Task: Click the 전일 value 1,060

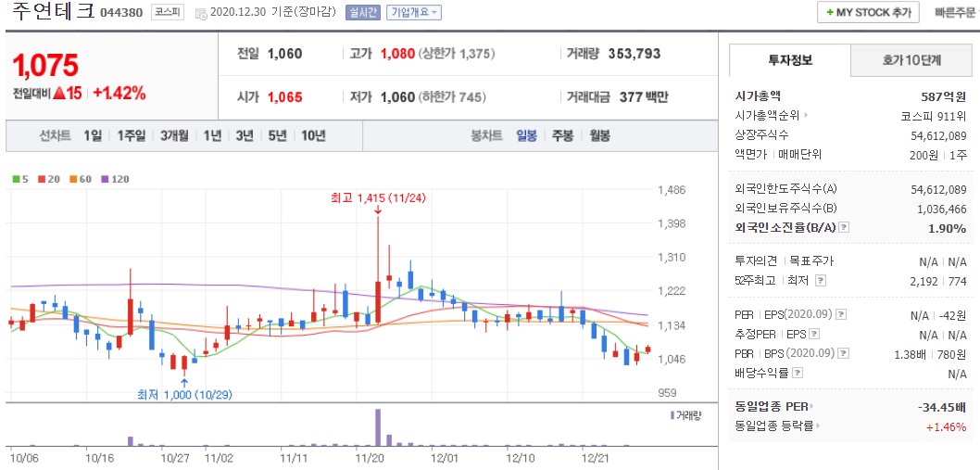Action: (285, 54)
